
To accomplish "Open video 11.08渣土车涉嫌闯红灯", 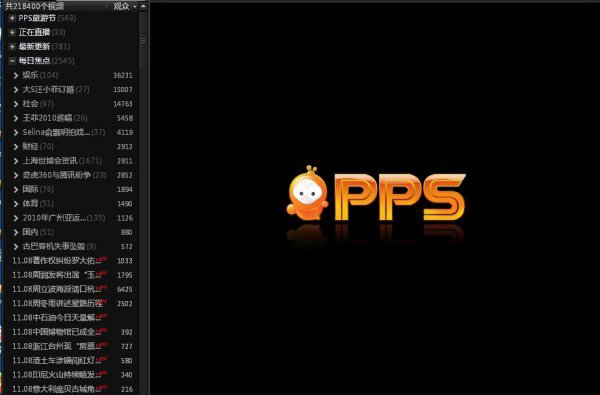I will pyautogui.click(x=56, y=361).
